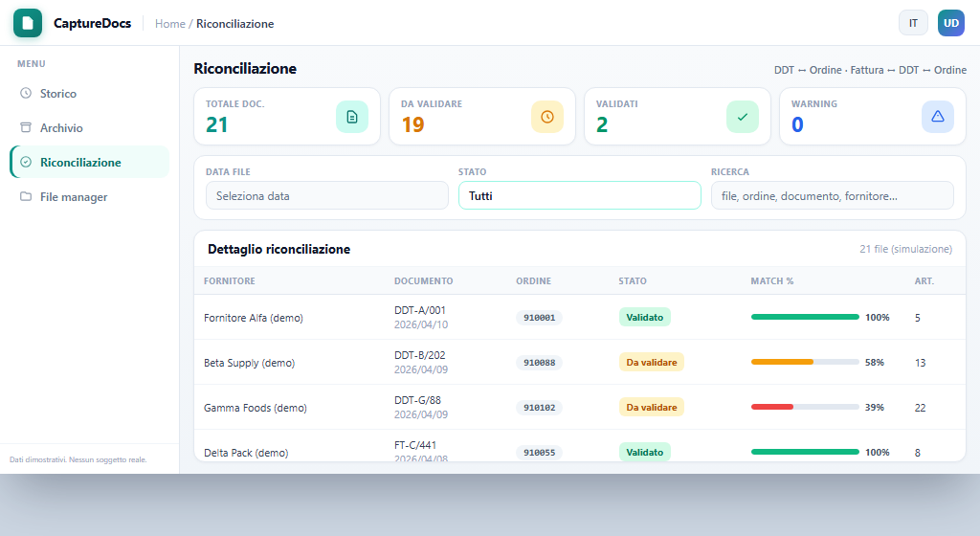Click the folder icon beside File manager
This screenshot has width=980, height=536.
pyautogui.click(x=26, y=196)
